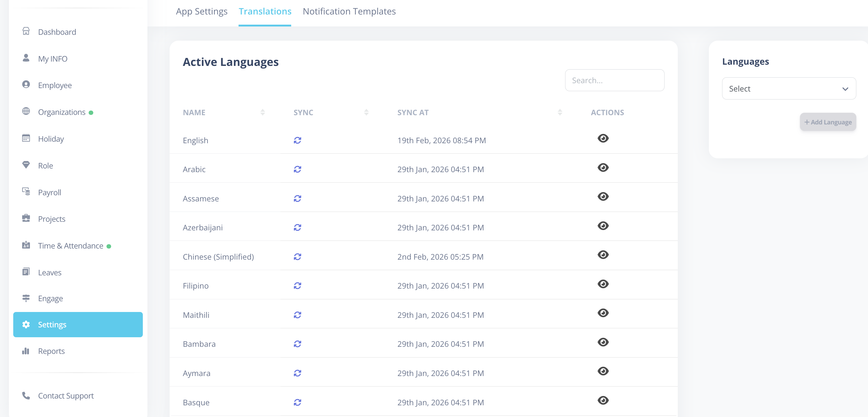868x417 pixels.
Task: Click the My INFO person icon
Action: point(26,58)
